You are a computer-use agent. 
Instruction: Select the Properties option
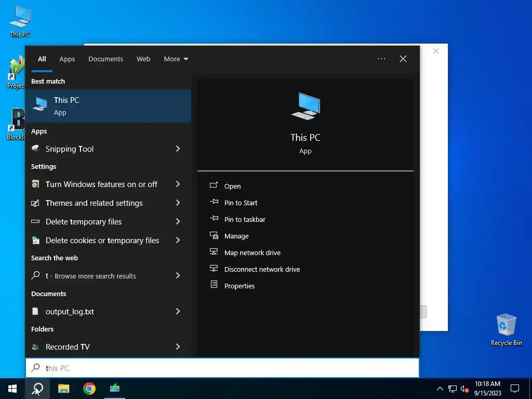pos(239,286)
